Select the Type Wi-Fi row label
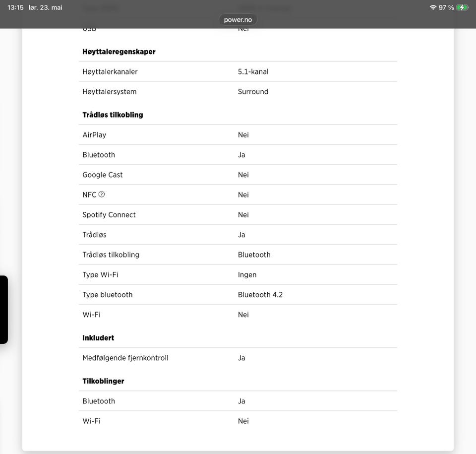476x454 pixels. tap(101, 275)
